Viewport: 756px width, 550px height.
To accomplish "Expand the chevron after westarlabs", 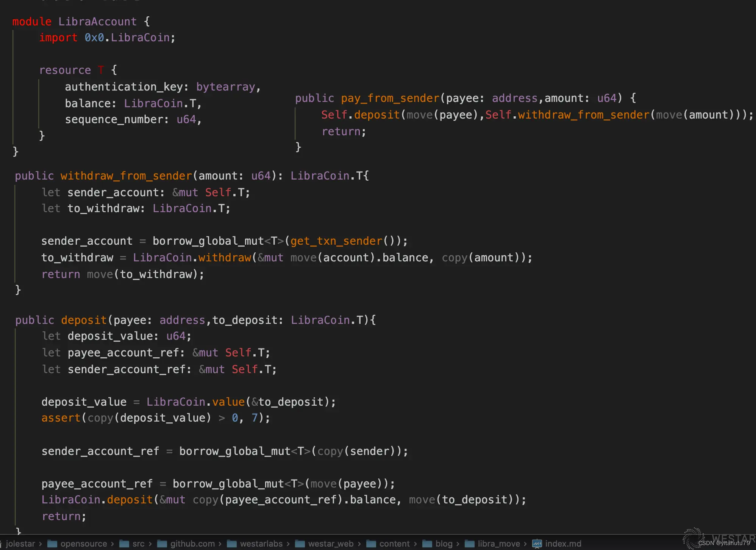I will click(x=288, y=544).
